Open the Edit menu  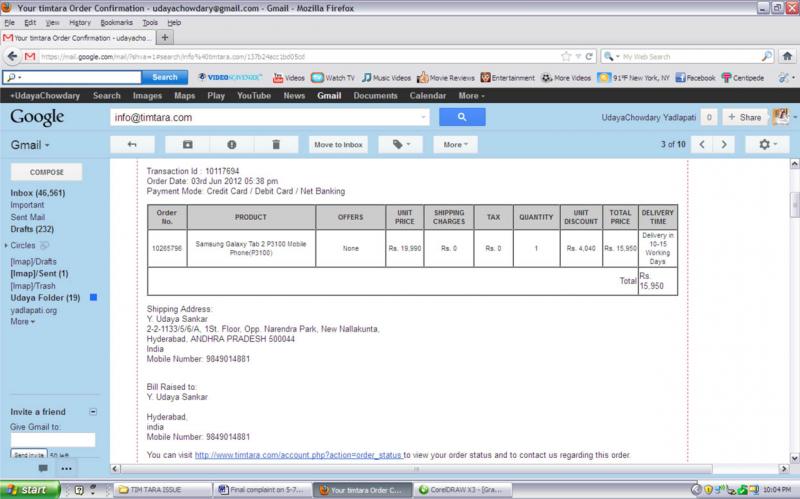[30, 23]
